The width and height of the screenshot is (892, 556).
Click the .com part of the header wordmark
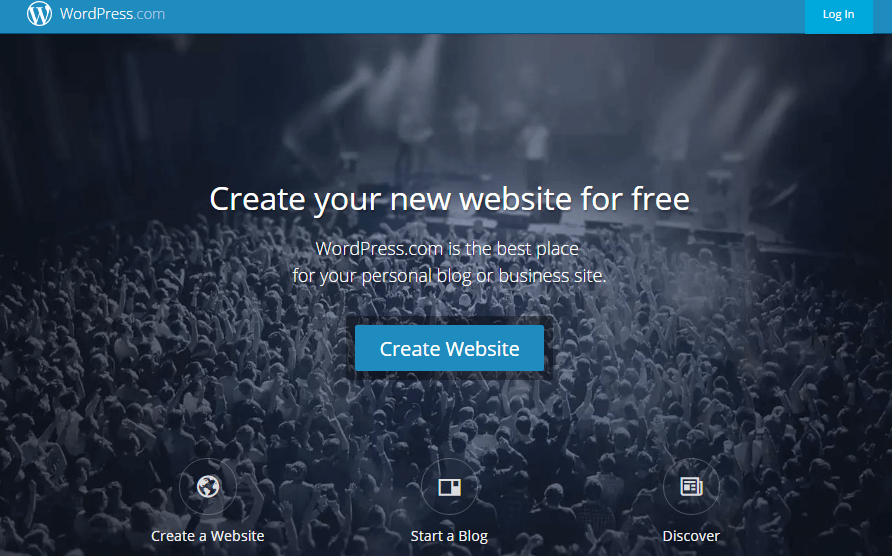click(x=150, y=14)
